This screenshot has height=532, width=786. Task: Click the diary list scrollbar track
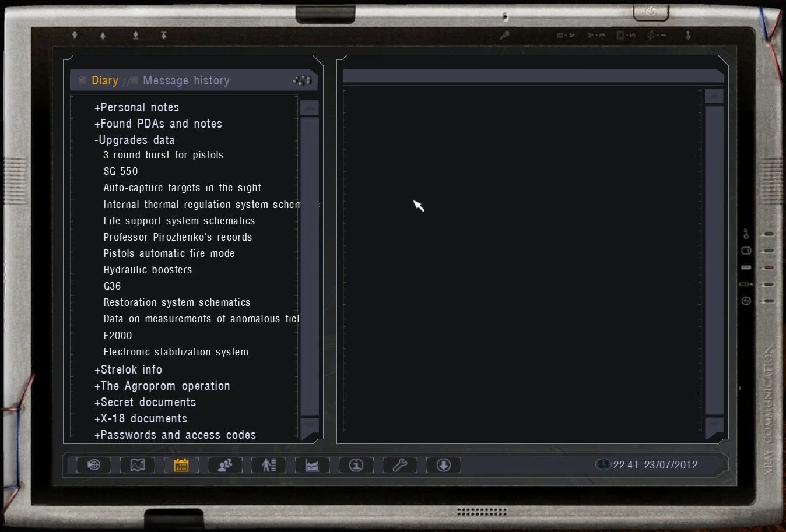[x=309, y=266]
